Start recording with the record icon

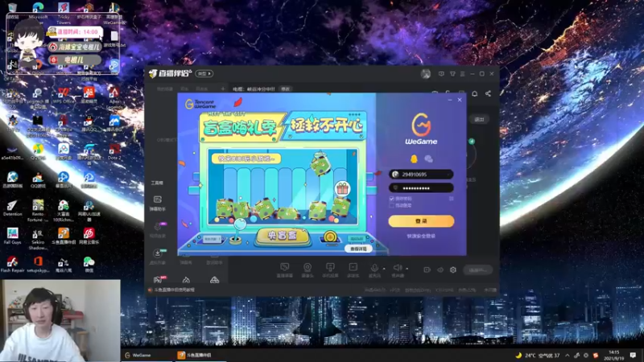pos(427,269)
